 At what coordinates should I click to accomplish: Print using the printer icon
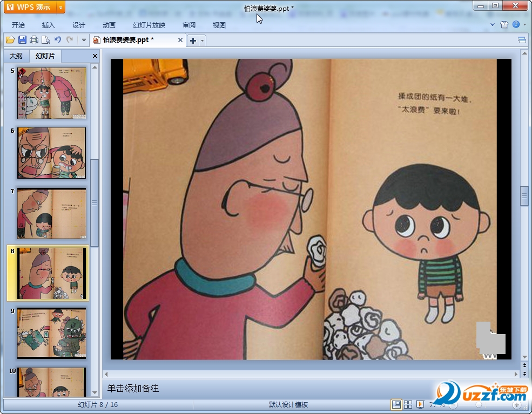point(34,40)
